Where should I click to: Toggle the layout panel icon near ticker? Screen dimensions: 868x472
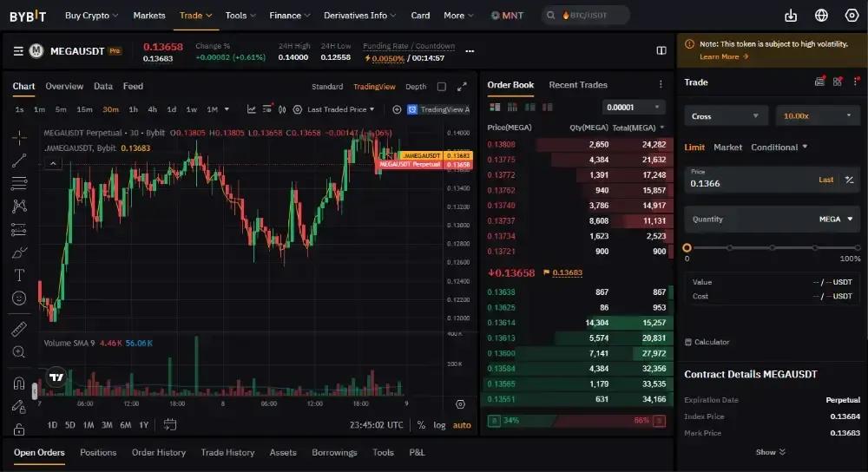[x=661, y=51]
